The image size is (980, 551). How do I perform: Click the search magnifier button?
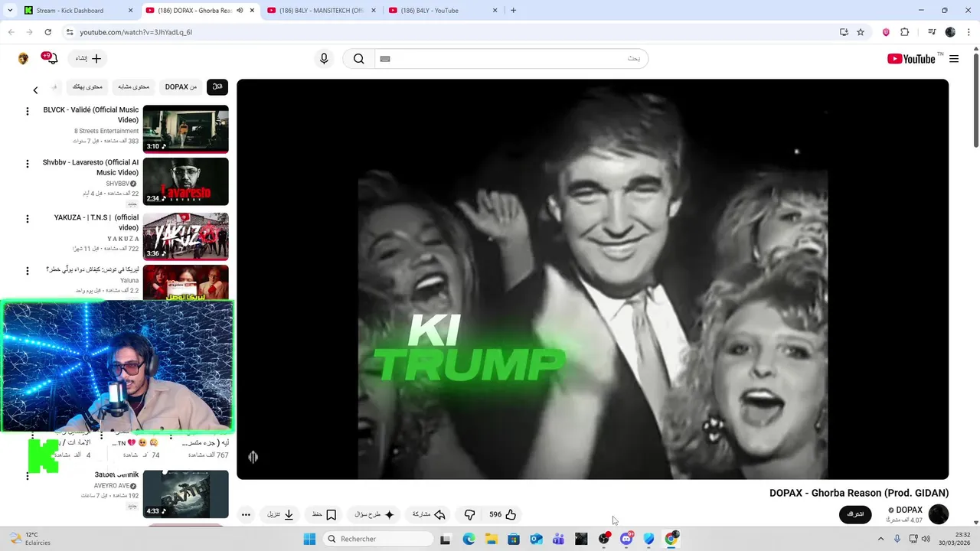point(358,59)
